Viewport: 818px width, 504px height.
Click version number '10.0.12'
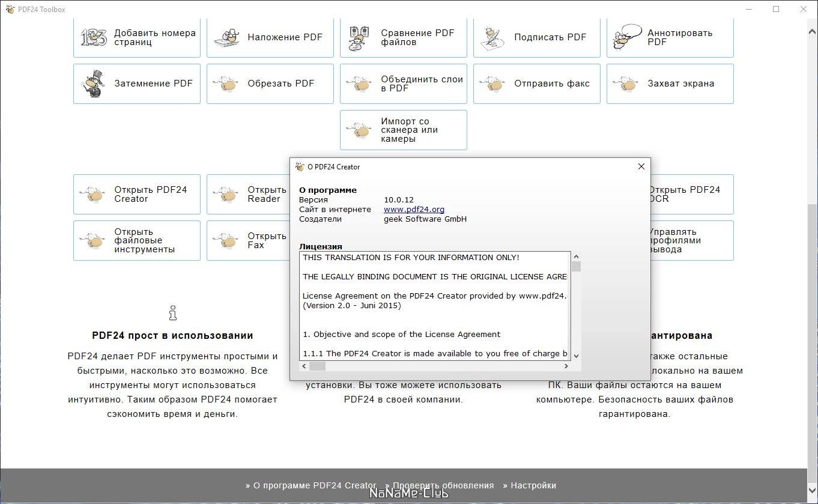tap(399, 200)
